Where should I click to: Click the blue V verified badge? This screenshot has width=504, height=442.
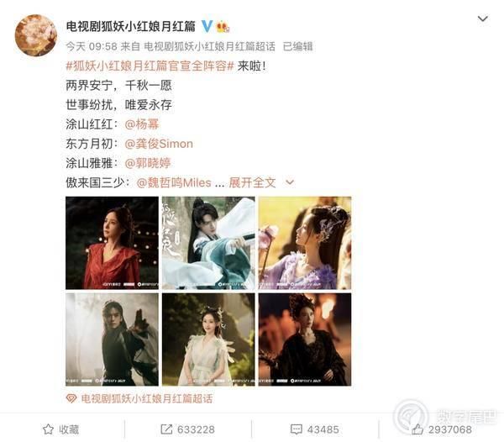pos(207,26)
